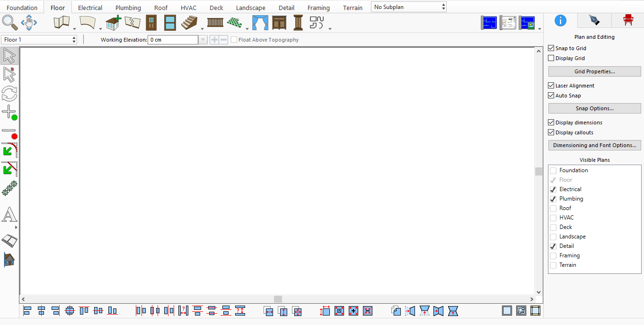This screenshot has height=325, width=644.
Task: Select the Window tool
Action: point(170,22)
